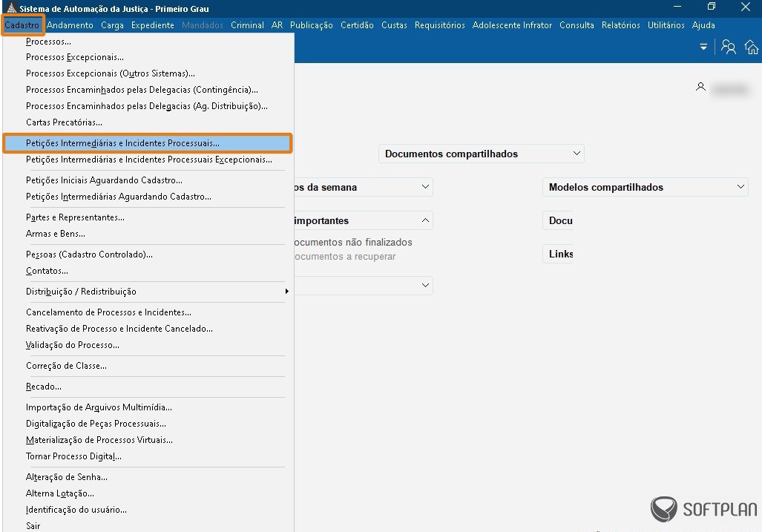Open 'ocumentos não finalizados' link
The image size is (762, 532).
(x=353, y=243)
